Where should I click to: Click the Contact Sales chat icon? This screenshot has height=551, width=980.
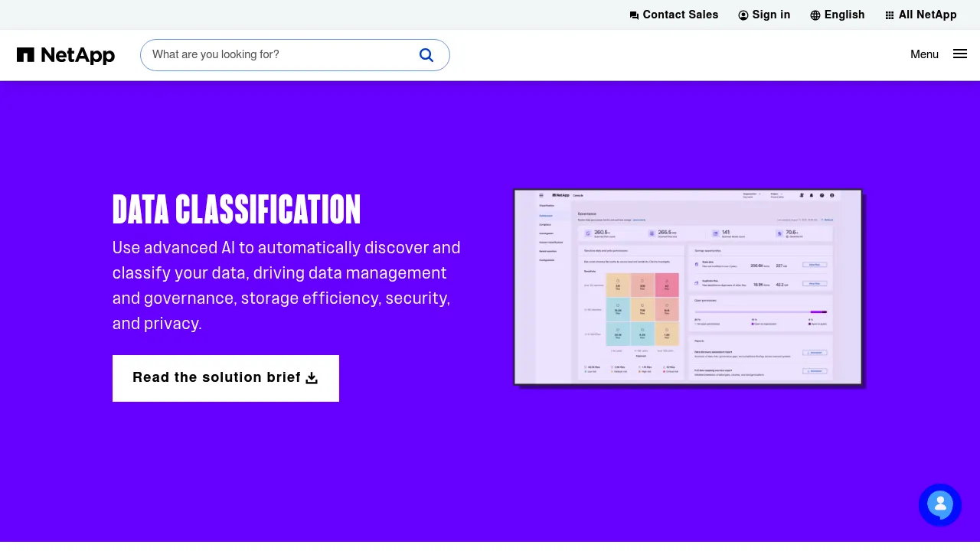(634, 15)
